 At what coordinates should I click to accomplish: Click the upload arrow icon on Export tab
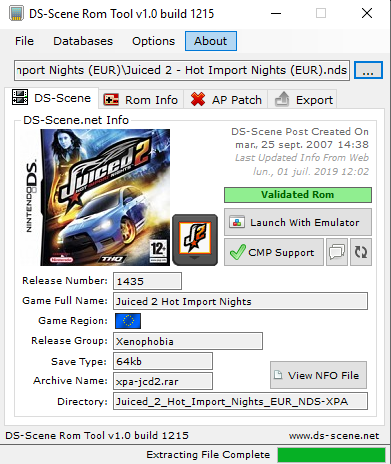click(282, 99)
